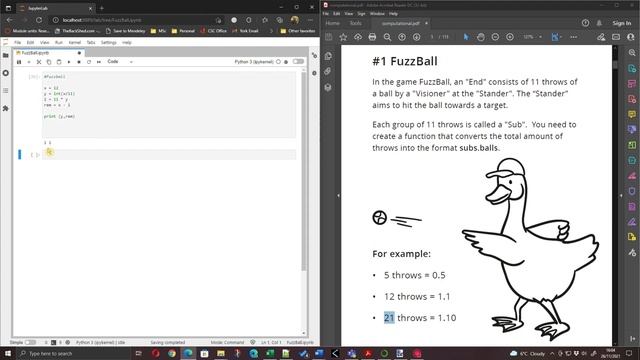The width and height of the screenshot is (640, 360).
Task: Click the Windows Start button
Action: click(x=8, y=353)
